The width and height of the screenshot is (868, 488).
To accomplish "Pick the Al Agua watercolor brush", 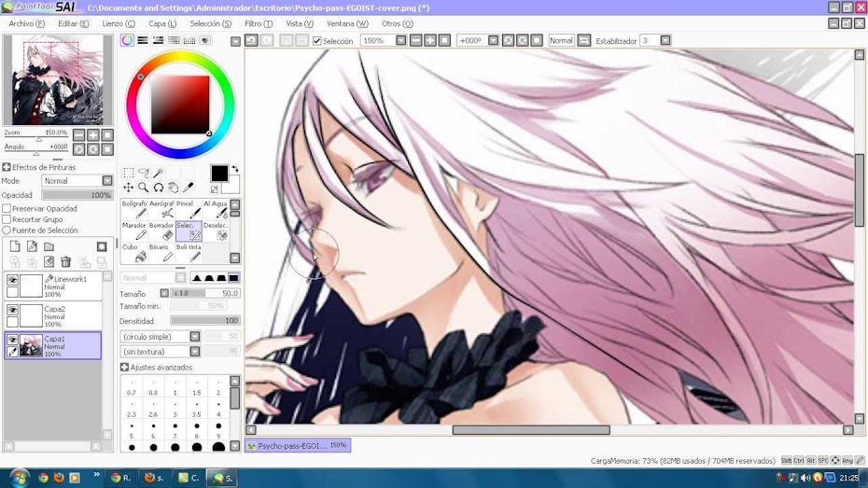I will tap(215, 208).
